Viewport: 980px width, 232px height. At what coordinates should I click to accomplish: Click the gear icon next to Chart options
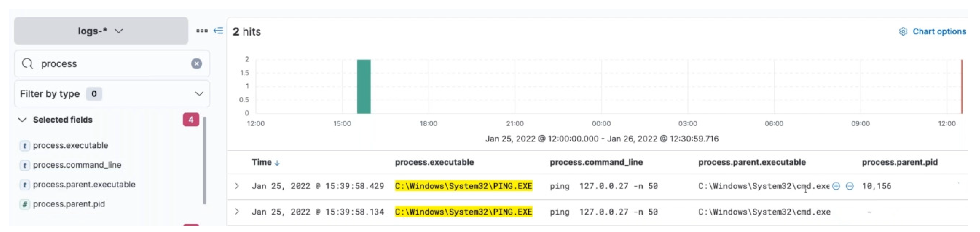point(903,32)
